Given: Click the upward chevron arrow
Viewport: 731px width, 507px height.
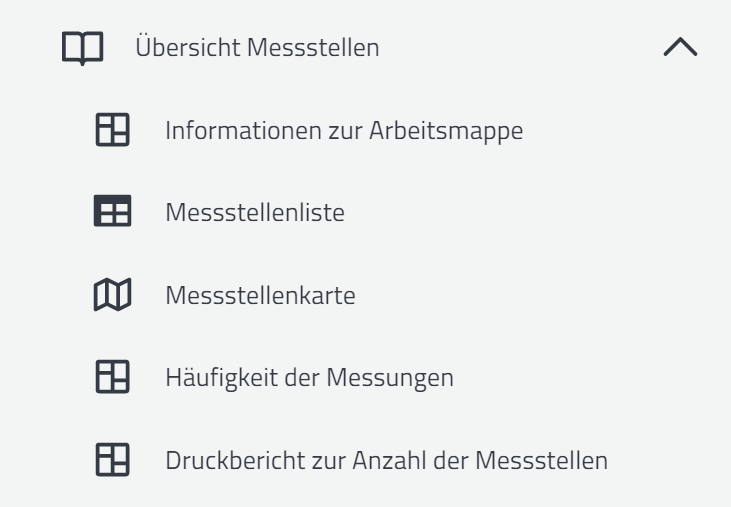Looking at the screenshot, I should pyautogui.click(x=680, y=48).
